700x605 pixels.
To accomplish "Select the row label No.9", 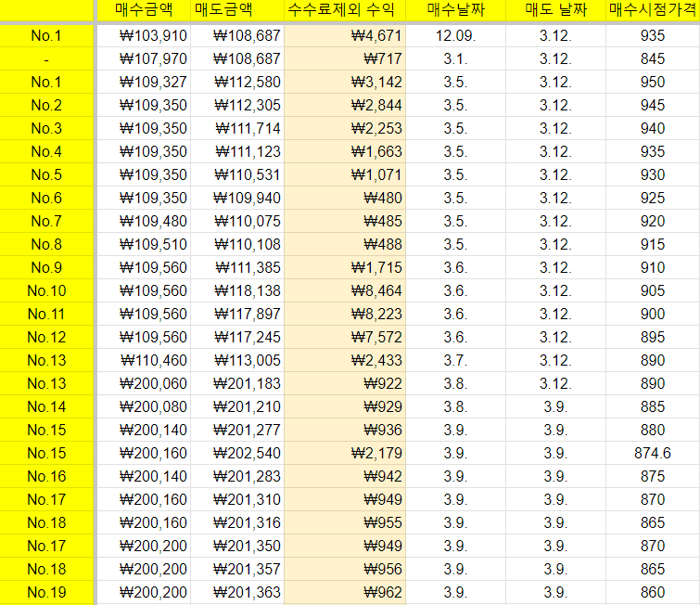I will 46,268.
